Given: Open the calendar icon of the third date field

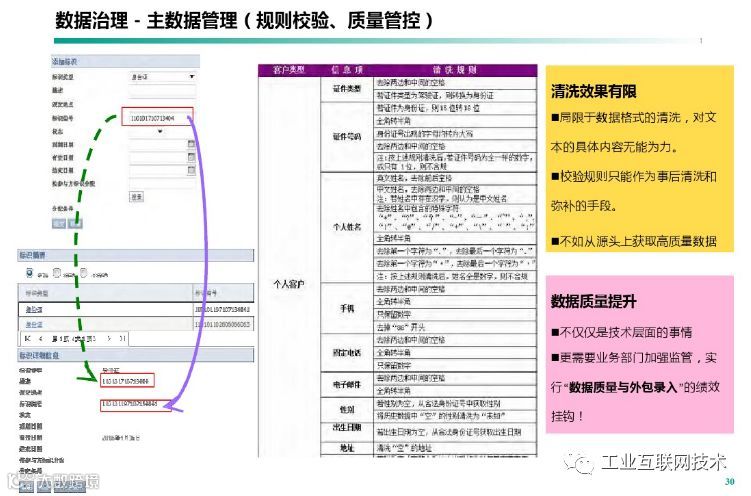Looking at the screenshot, I should (x=191, y=170).
